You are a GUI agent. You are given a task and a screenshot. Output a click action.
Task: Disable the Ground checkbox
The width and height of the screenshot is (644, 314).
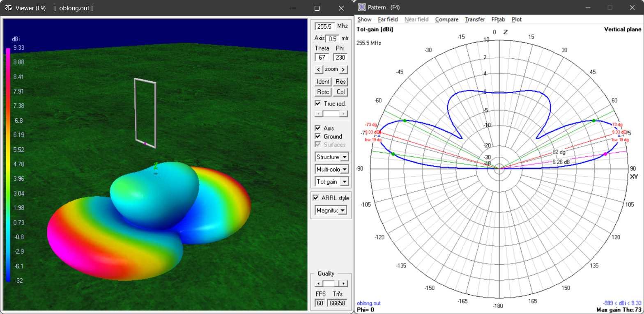pyautogui.click(x=318, y=136)
